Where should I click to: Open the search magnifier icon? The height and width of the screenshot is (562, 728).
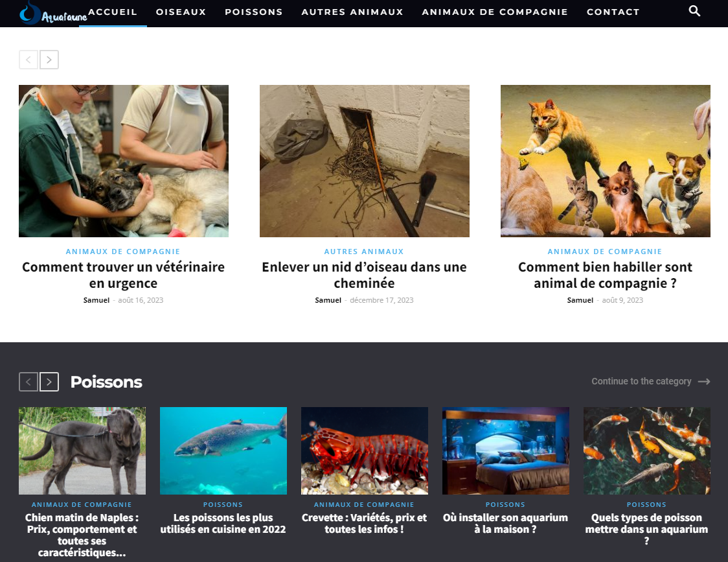(x=694, y=10)
